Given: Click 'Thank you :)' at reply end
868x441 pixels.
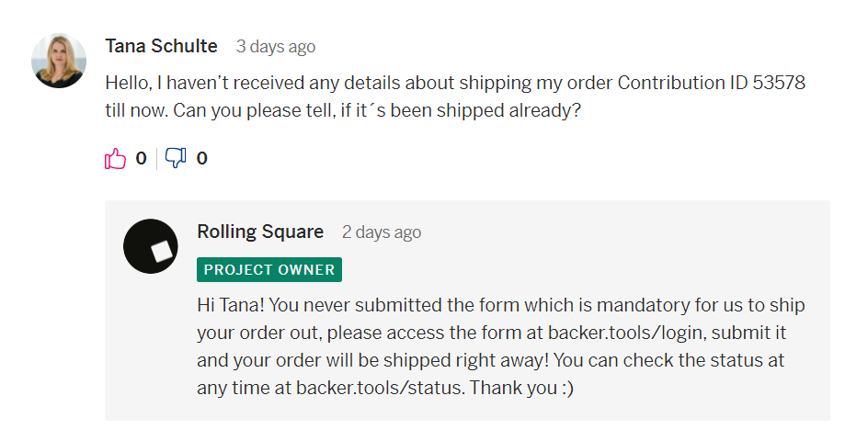Looking at the screenshot, I should pos(521,388).
